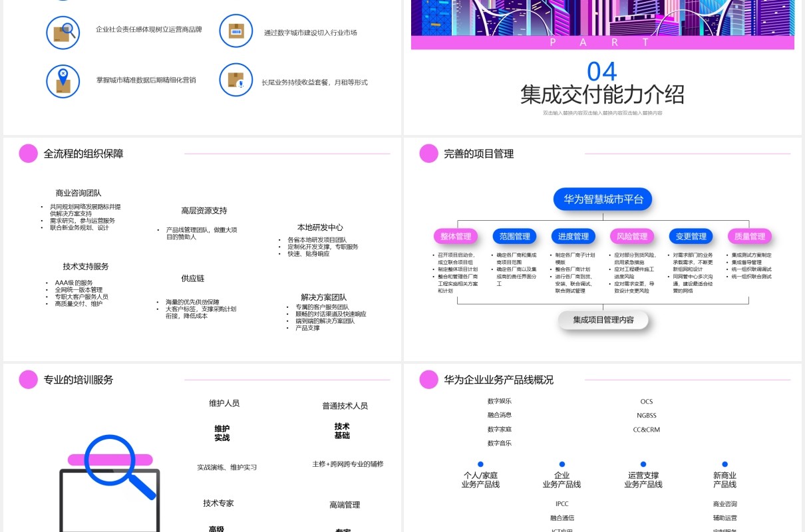Screen dimensions: 805x532
Task: Click the item 数字娱乐
Action: pyautogui.click(x=500, y=401)
